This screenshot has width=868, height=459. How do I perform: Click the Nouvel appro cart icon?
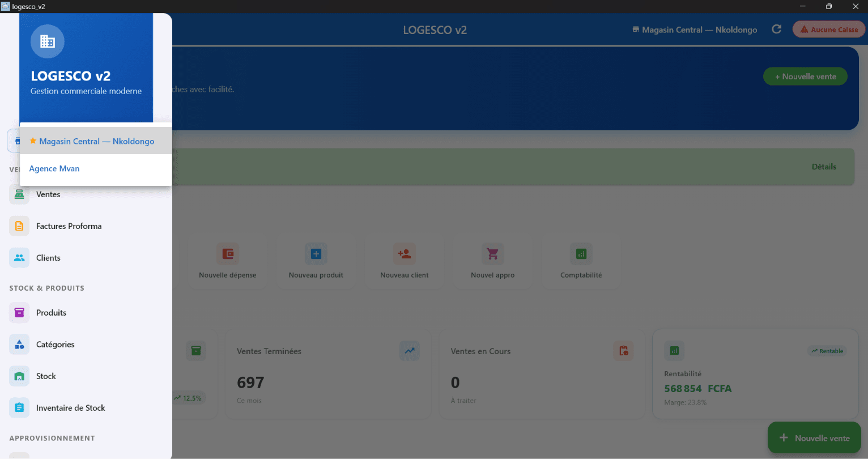click(493, 254)
